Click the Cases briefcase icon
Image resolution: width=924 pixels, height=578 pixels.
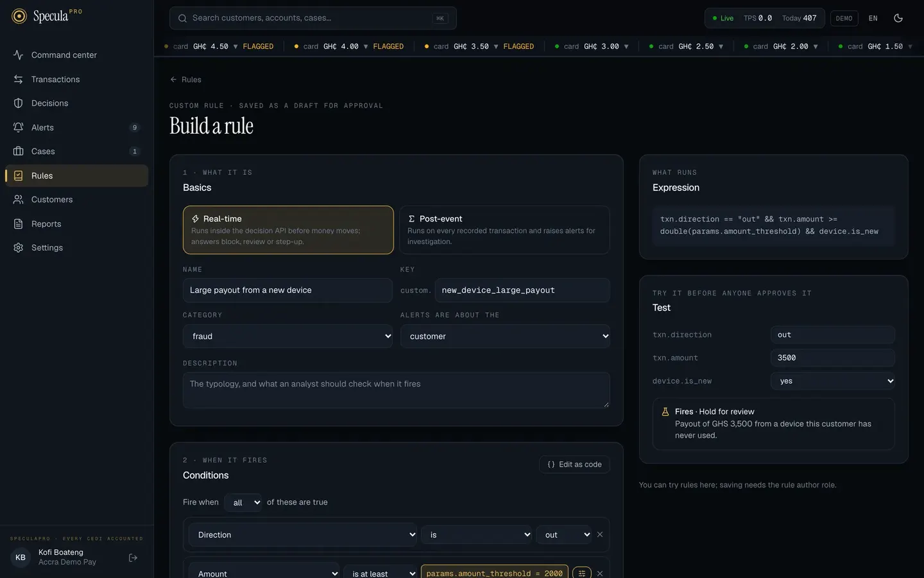pyautogui.click(x=18, y=152)
